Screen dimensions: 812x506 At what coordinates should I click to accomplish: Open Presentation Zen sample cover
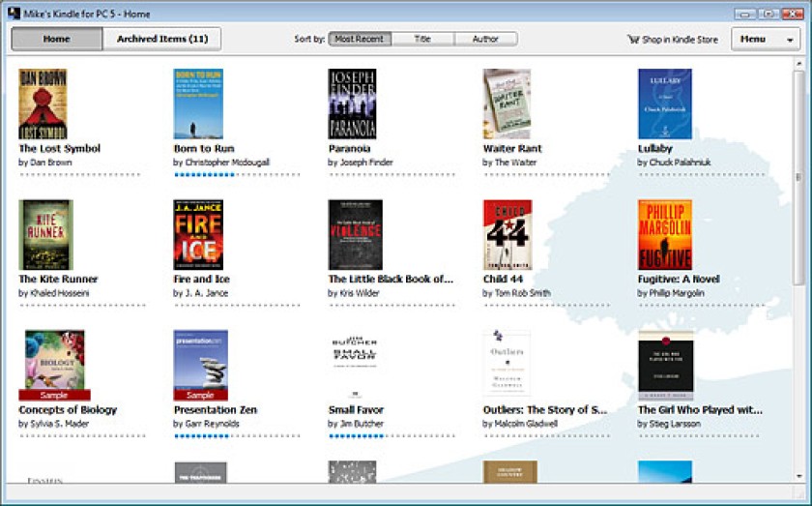[x=201, y=366]
